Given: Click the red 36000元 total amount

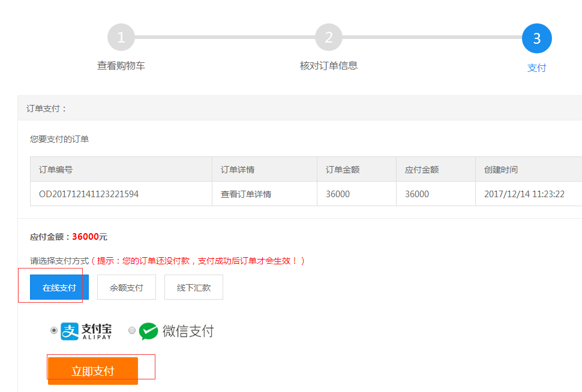Looking at the screenshot, I should pos(89,237).
